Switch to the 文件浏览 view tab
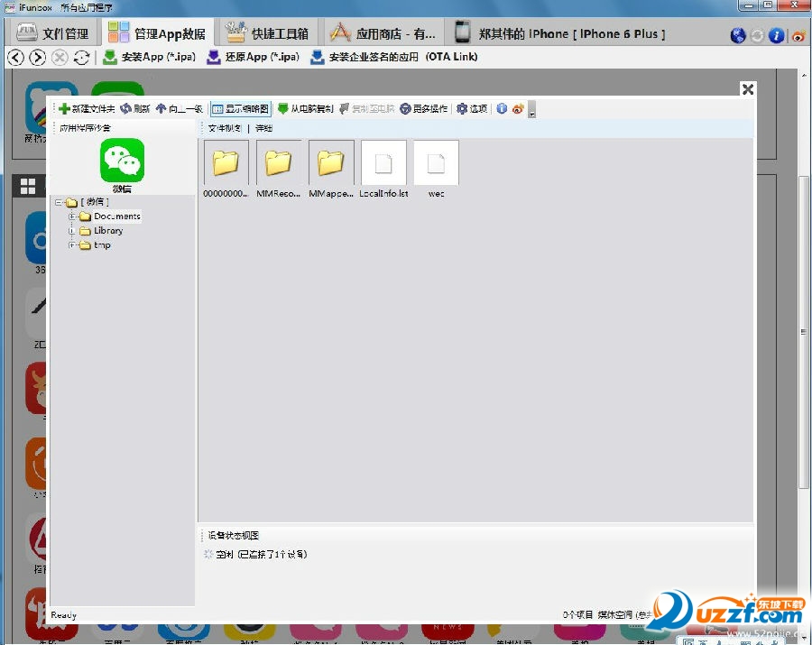812x645 pixels. 225,128
